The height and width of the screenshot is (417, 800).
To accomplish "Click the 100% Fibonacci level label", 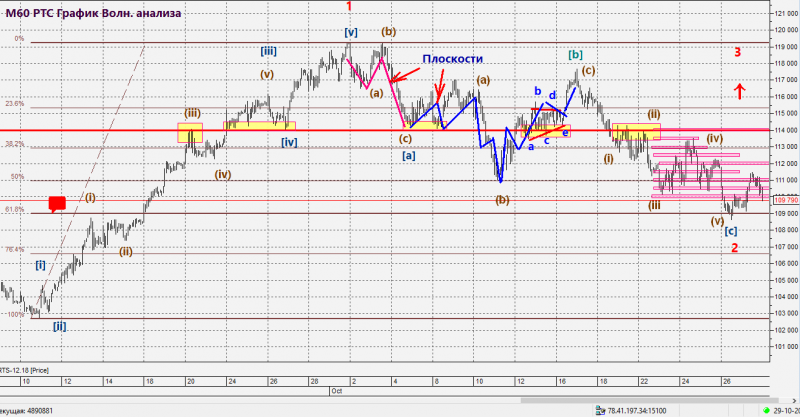I will (x=16, y=314).
